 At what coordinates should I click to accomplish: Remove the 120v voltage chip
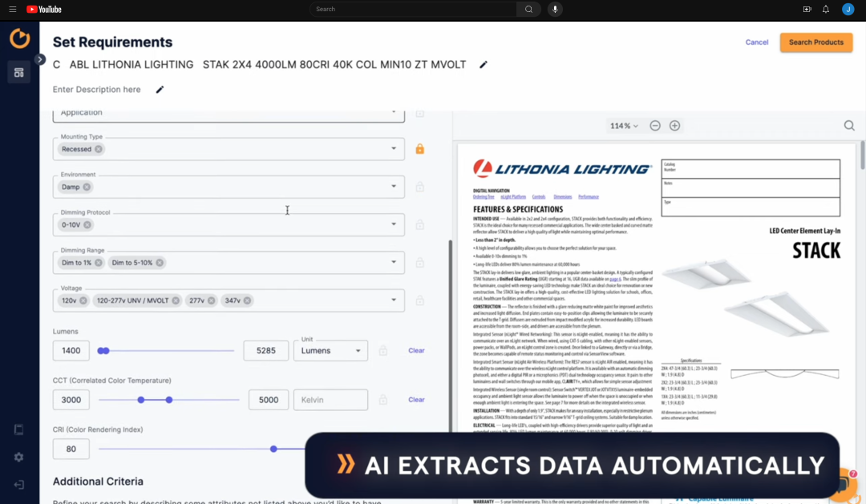coord(83,300)
